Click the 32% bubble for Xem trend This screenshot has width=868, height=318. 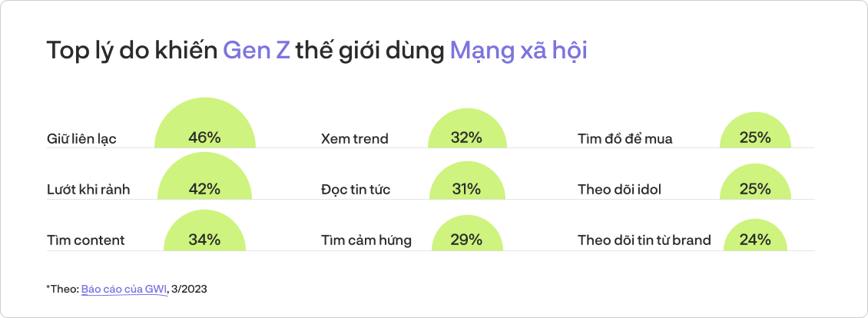(467, 128)
